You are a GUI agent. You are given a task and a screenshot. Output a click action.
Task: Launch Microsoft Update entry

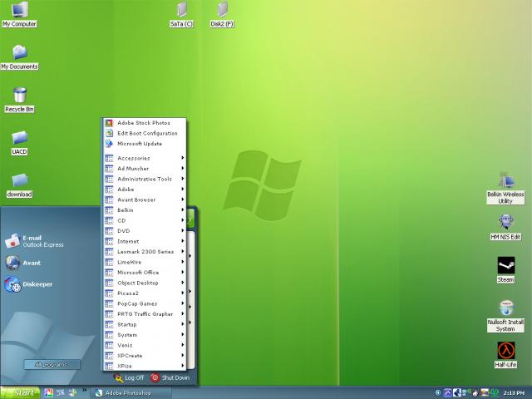[144, 144]
